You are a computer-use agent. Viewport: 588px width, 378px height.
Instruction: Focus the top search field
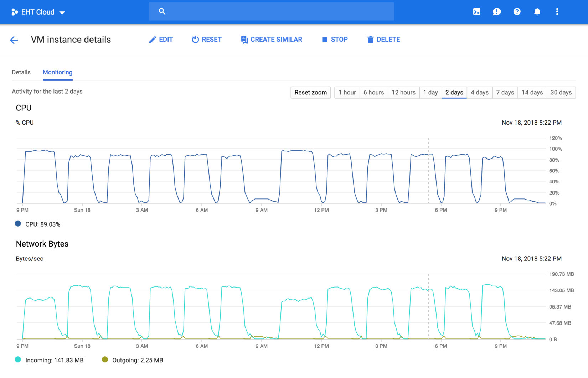[x=272, y=11]
